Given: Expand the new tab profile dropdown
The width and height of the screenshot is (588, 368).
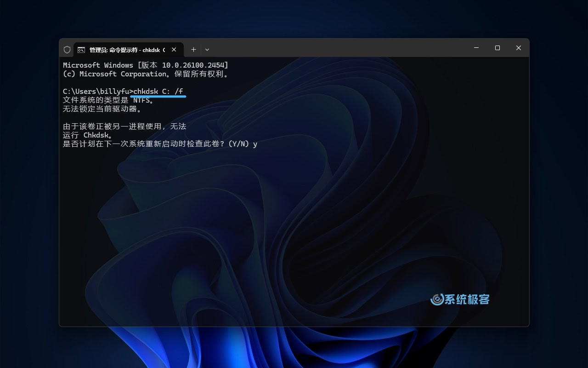Looking at the screenshot, I should pyautogui.click(x=207, y=50).
